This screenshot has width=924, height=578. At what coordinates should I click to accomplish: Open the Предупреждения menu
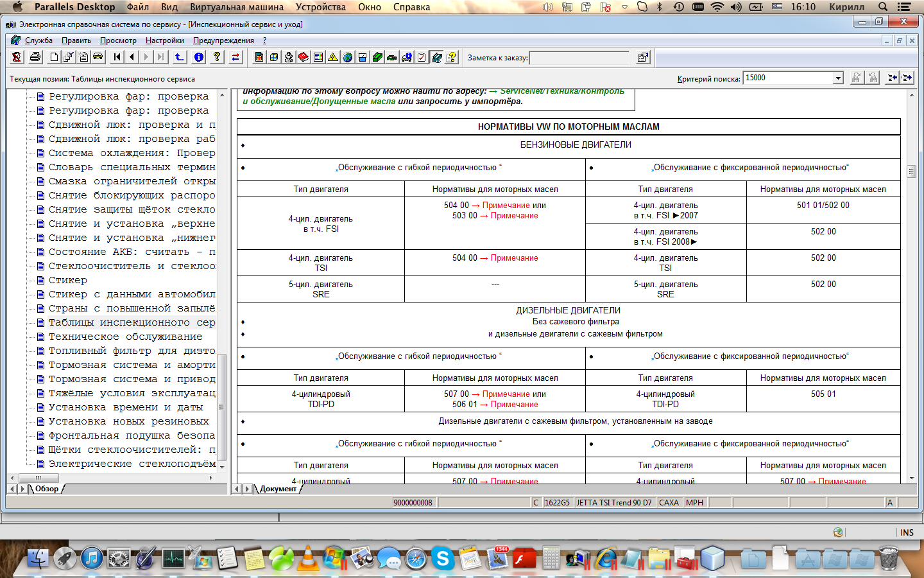pos(223,40)
